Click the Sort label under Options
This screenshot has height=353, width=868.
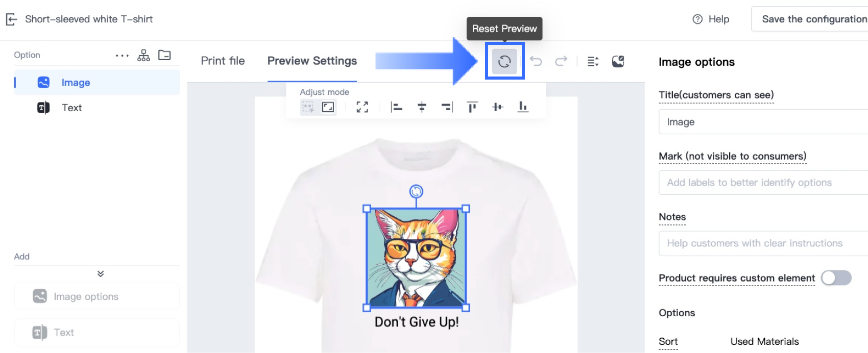coord(668,342)
